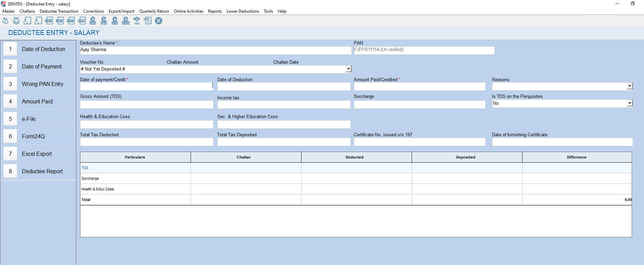Screen dimensions: 644x265
Task: Expand the Voucher No. dropdown arrow
Action: pyautogui.click(x=348, y=69)
